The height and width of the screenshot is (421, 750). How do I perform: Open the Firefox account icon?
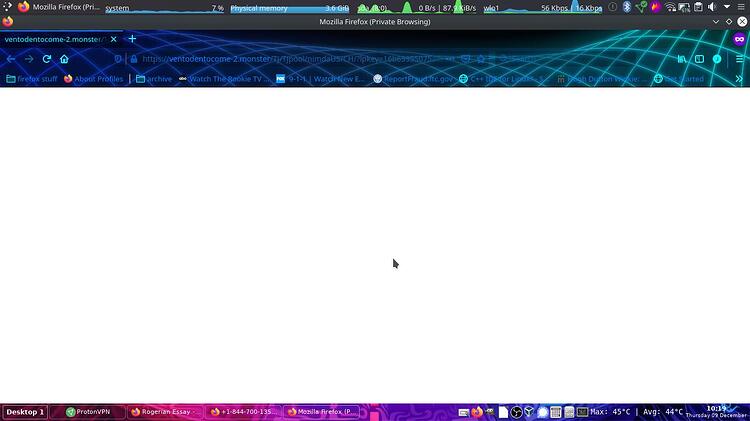(x=717, y=59)
